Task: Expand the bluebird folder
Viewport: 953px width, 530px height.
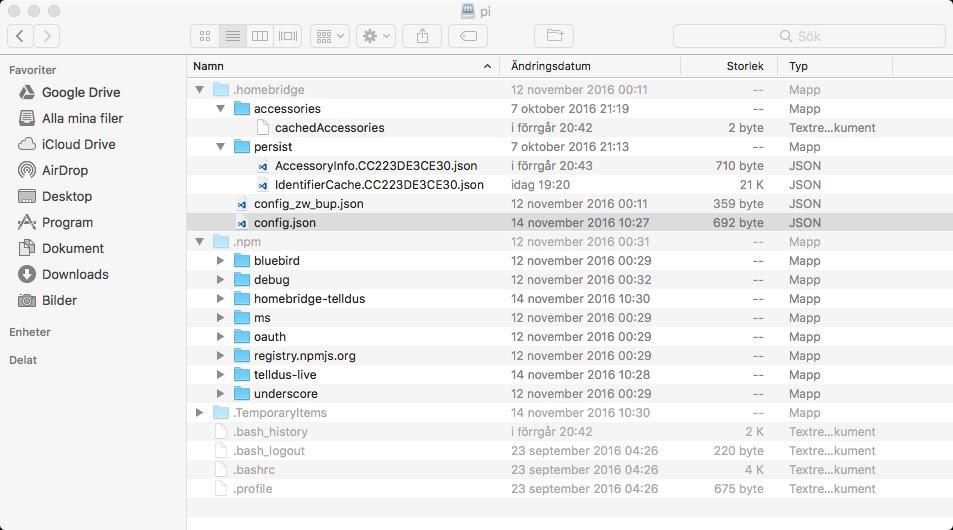Action: 220,261
